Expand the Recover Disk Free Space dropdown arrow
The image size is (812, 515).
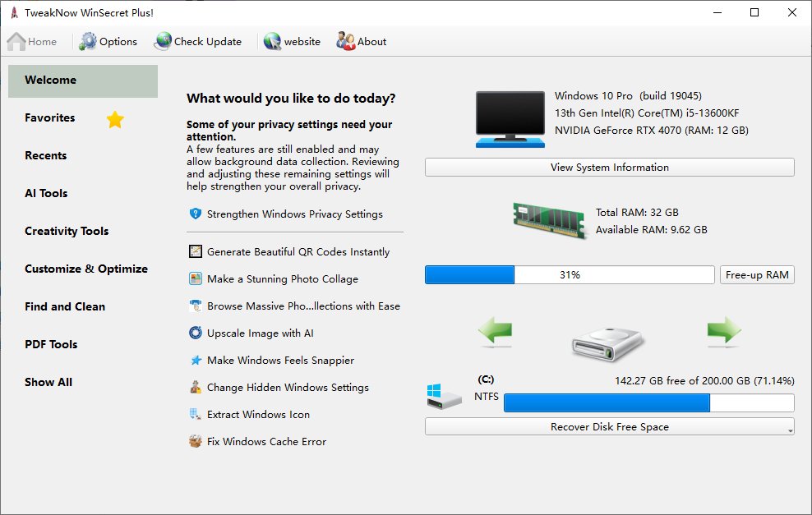[791, 430]
